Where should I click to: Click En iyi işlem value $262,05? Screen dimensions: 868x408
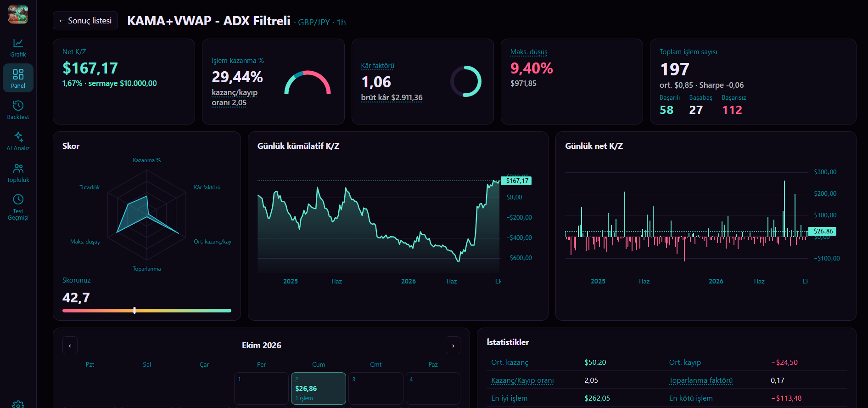[597, 398]
